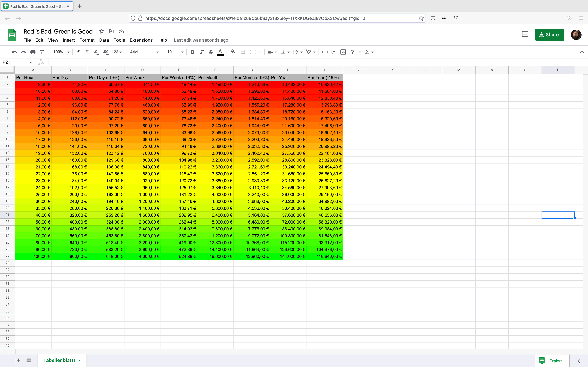Open the comment history icon
The width and height of the screenshot is (588, 367).
point(525,35)
